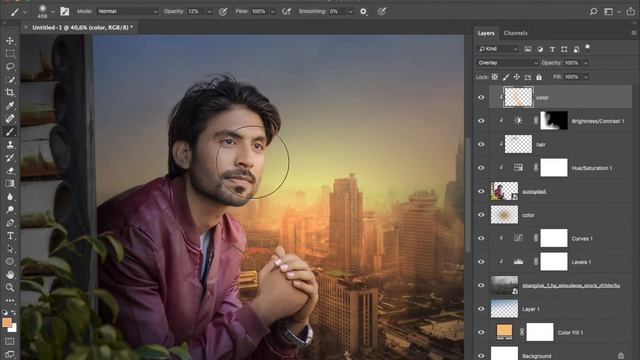The width and height of the screenshot is (640, 360).
Task: Hide the top color layer
Action: coord(481,98)
